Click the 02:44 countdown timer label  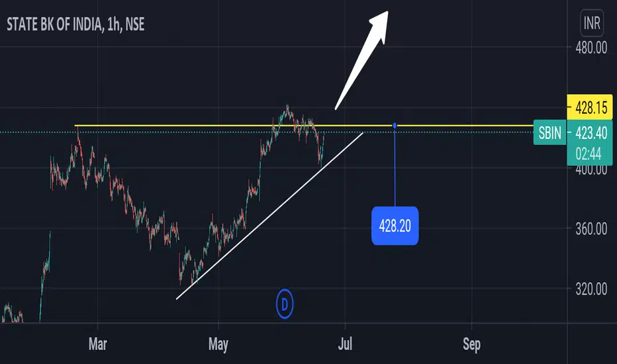pyautogui.click(x=589, y=154)
